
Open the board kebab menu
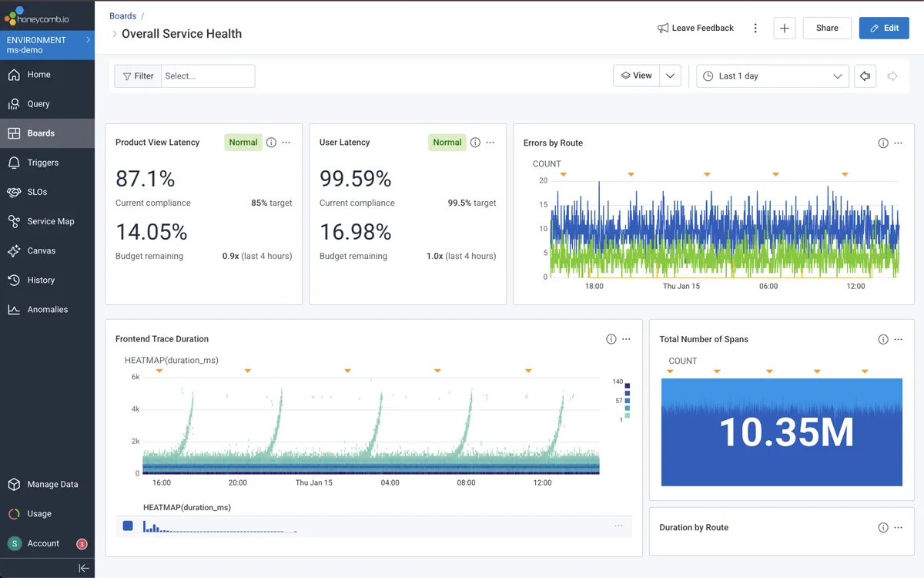[755, 29]
